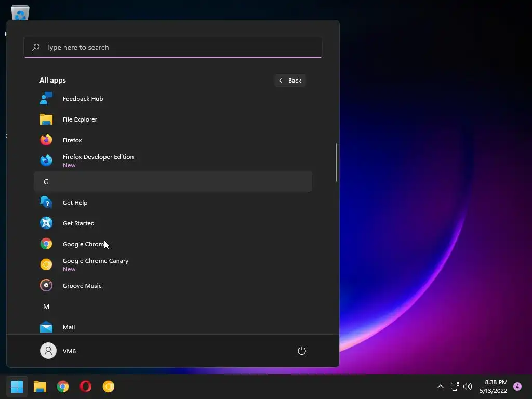Open Mail app icon
The width and height of the screenshot is (532, 399).
46,327
